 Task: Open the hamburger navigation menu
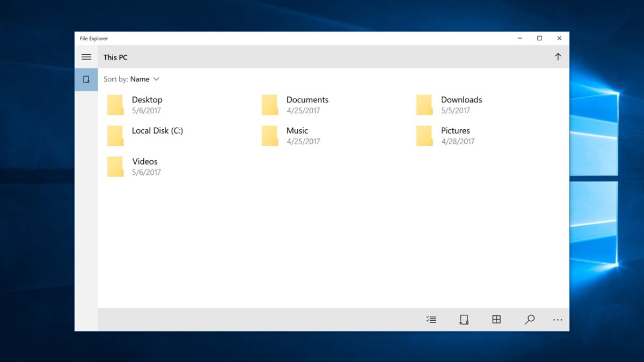click(86, 57)
